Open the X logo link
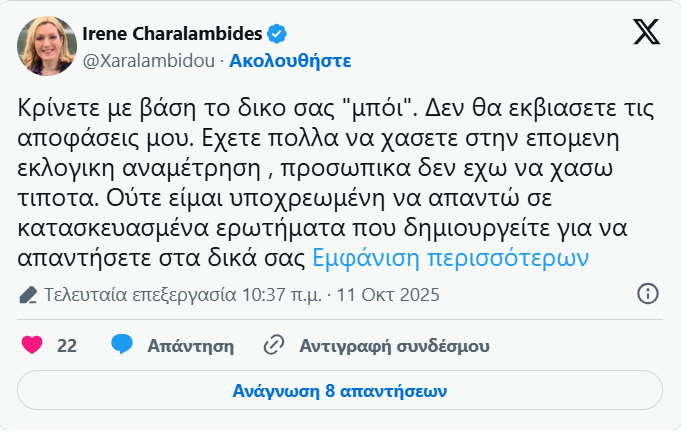The image size is (681, 432). pos(646,33)
